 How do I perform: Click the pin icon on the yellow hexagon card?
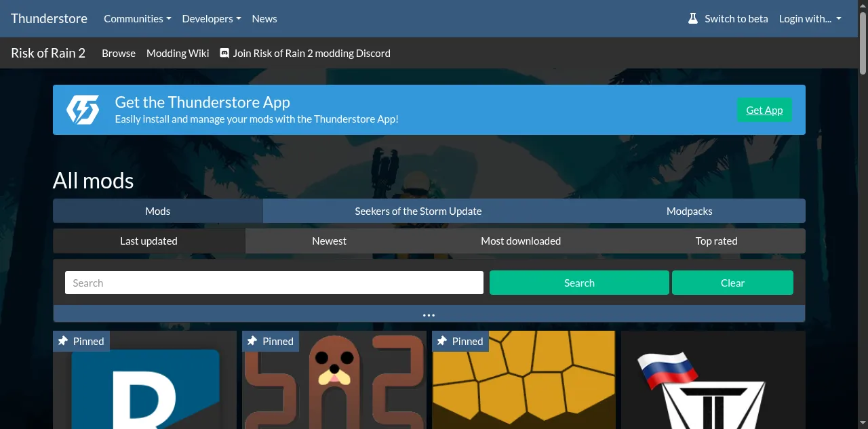click(442, 341)
